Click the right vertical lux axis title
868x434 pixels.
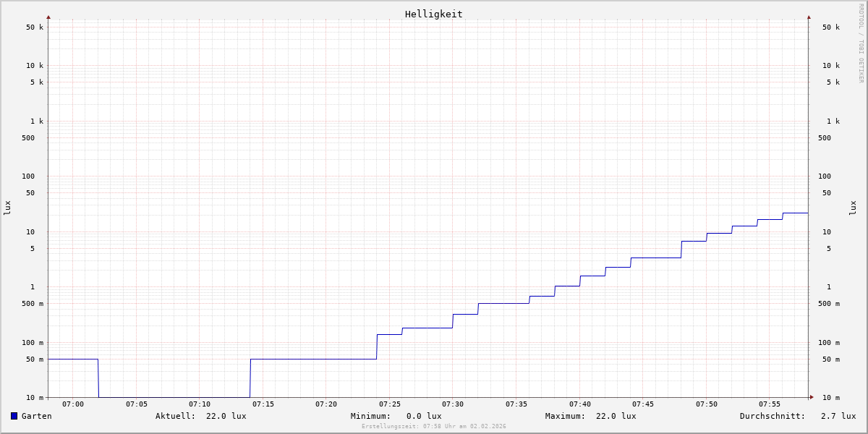point(853,208)
